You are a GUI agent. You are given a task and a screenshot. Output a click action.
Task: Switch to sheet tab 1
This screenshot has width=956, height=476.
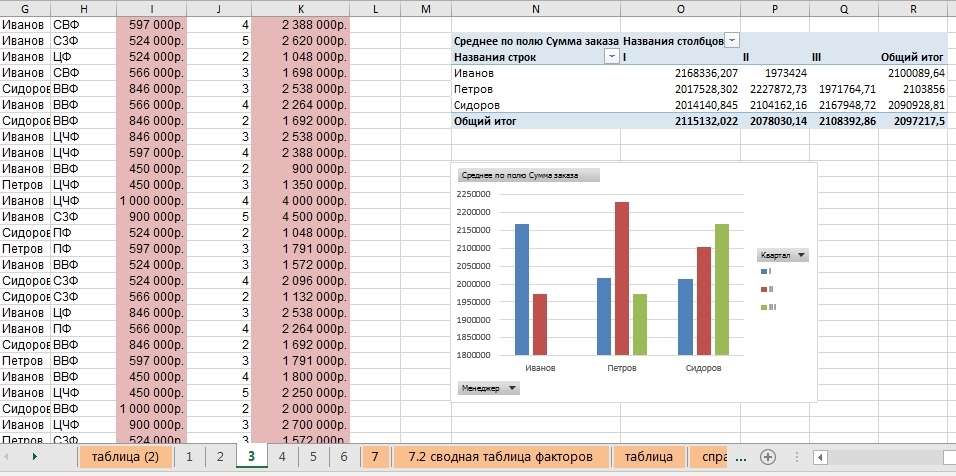click(190, 456)
